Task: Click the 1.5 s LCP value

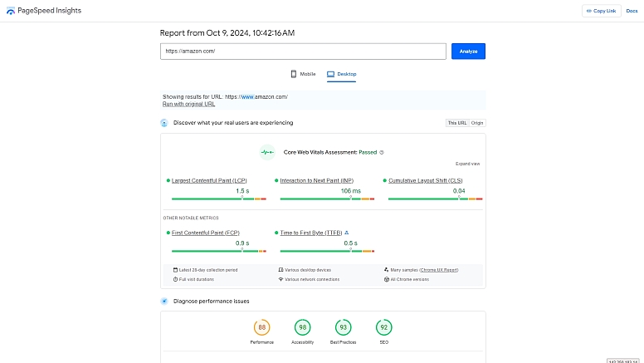Action: (x=242, y=191)
